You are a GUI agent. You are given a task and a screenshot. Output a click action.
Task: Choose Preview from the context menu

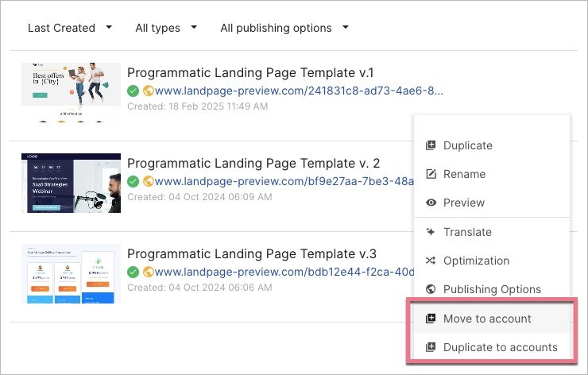492,203
